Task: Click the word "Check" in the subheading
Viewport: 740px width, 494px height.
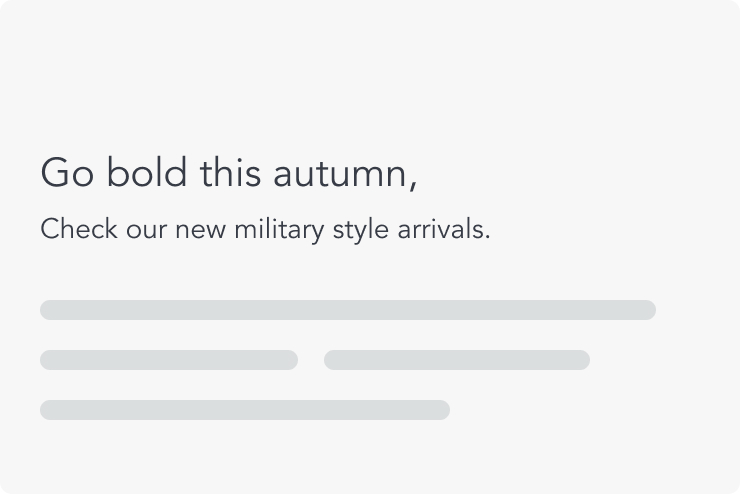Action: coord(78,229)
